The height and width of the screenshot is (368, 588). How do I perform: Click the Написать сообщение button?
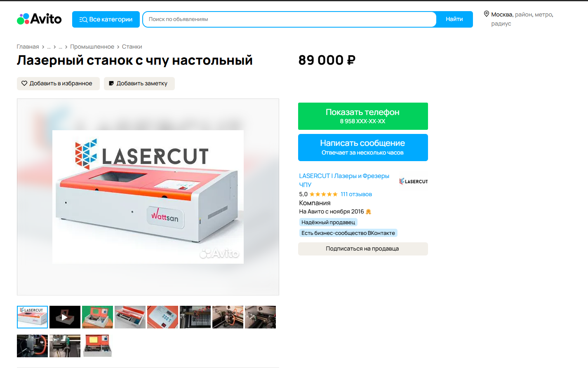coord(363,148)
